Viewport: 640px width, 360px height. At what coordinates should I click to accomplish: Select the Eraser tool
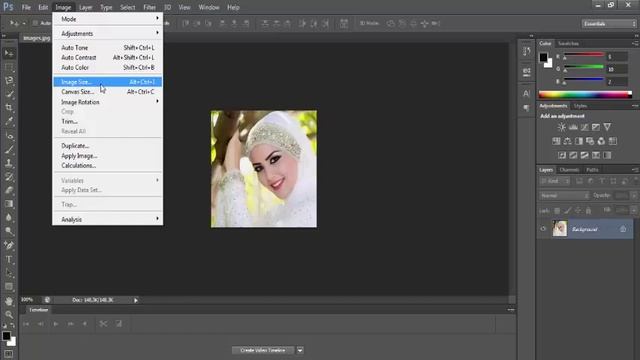tap(9, 190)
